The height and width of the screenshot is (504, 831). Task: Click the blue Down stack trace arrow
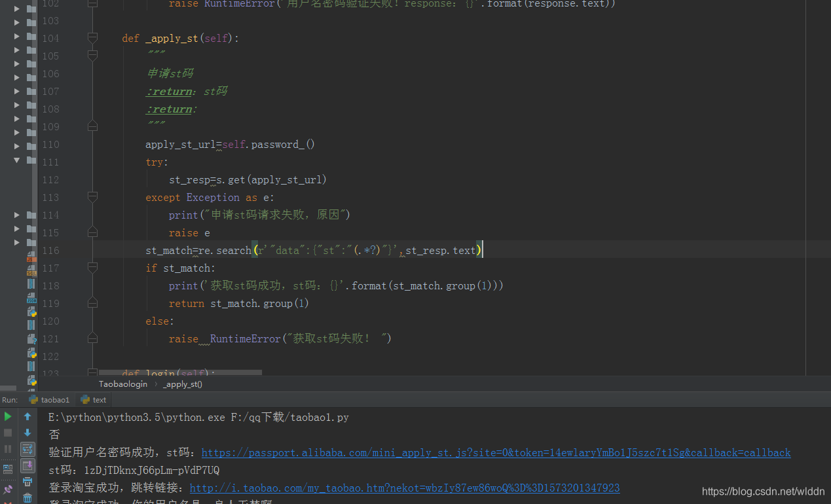(x=28, y=433)
